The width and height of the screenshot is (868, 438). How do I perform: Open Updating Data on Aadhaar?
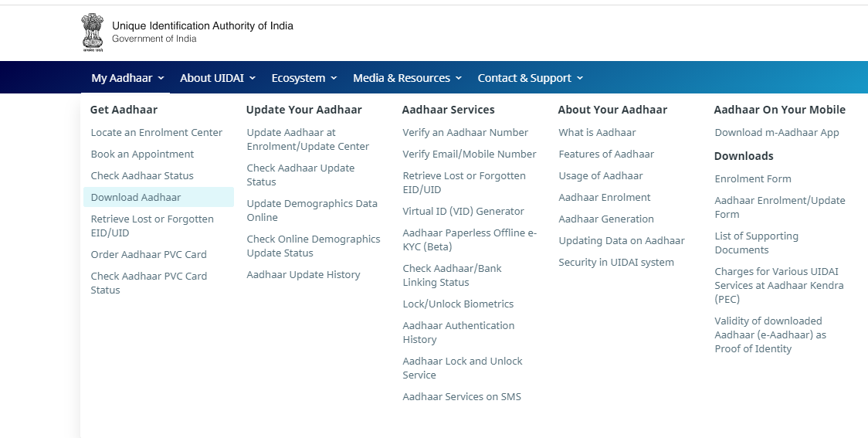pyautogui.click(x=622, y=240)
